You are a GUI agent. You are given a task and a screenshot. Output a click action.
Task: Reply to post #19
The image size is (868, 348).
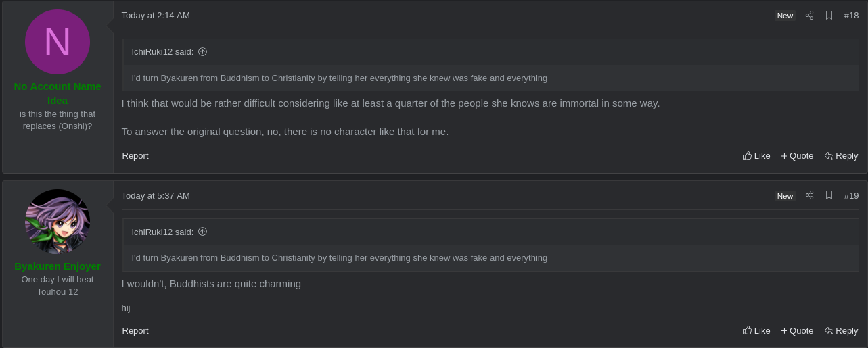(841, 331)
